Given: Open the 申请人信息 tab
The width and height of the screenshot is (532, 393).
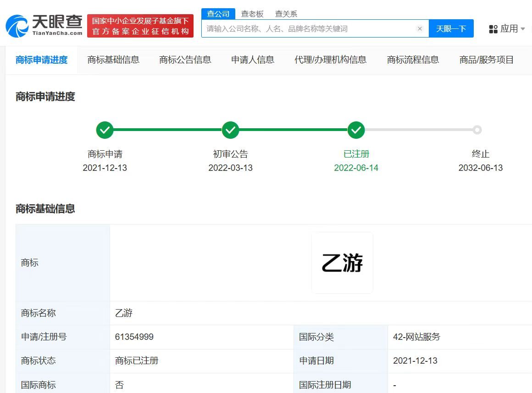Looking at the screenshot, I should [252, 60].
